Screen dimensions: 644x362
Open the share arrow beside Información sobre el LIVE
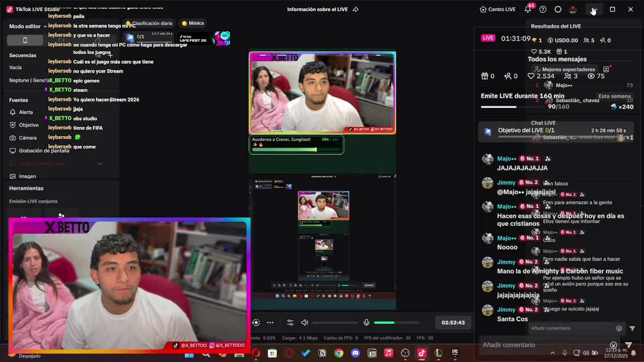356,10
